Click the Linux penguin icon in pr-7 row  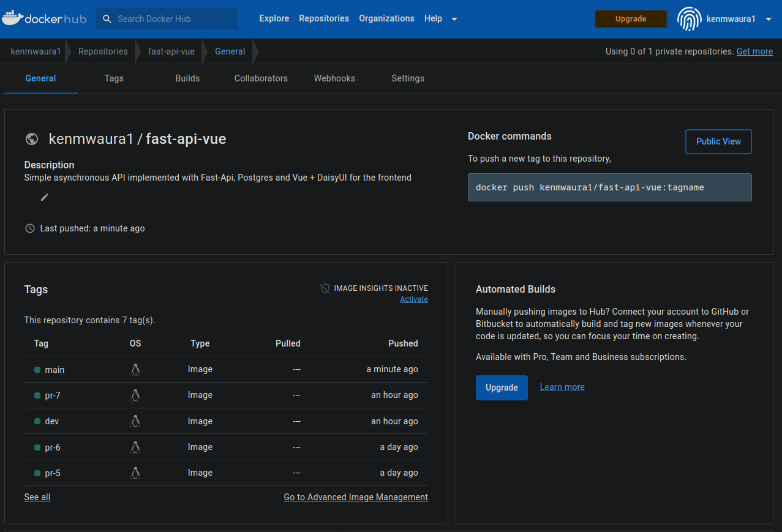click(135, 395)
